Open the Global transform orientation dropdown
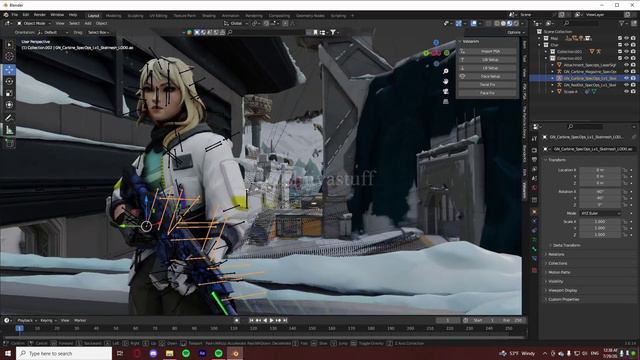 tap(236, 23)
